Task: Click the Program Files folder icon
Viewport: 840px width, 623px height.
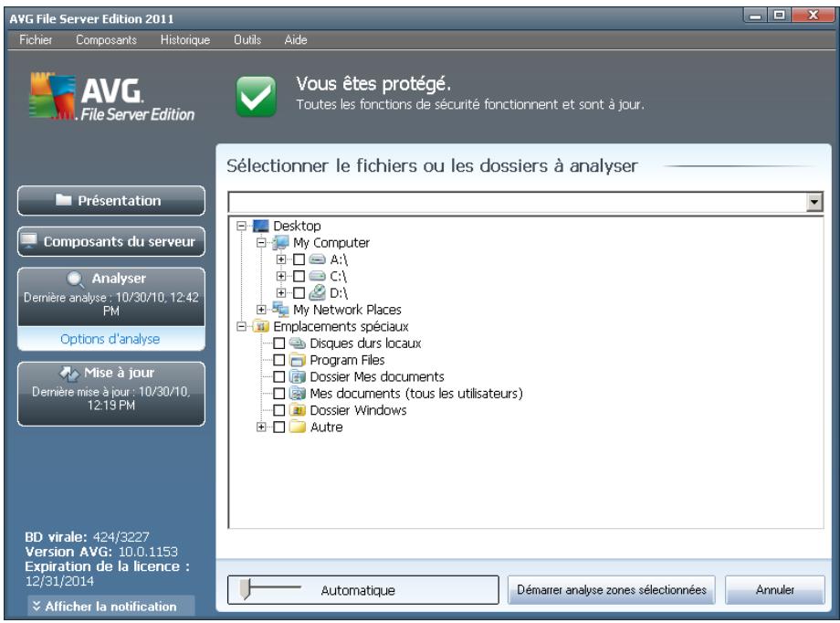Action: 298,360
